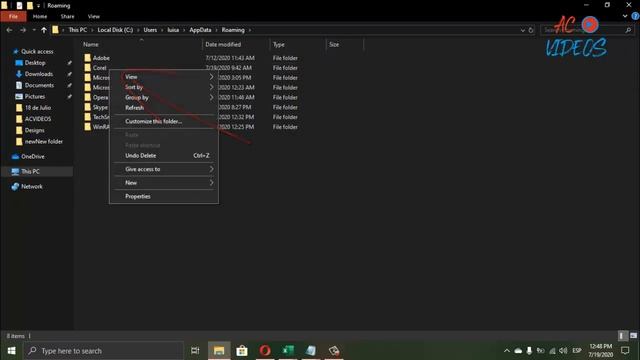Show hidden tray icons chevron
Image resolution: width=640 pixels, height=360 pixels.
click(507, 351)
